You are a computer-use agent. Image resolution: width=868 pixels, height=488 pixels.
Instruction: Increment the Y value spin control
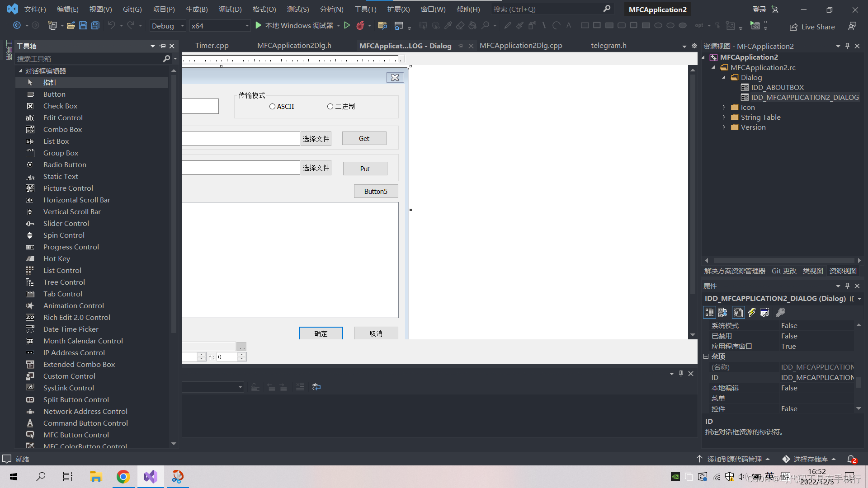tap(242, 354)
